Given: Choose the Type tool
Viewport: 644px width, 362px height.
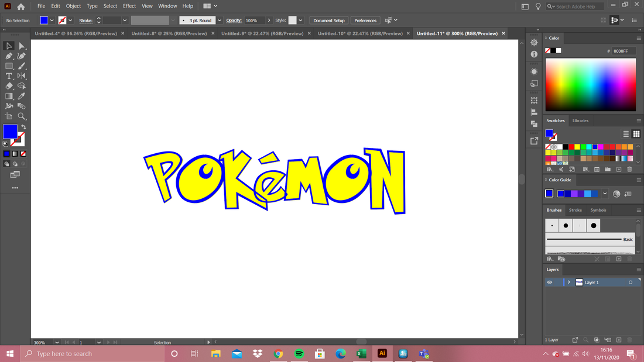Looking at the screenshot, I should (9, 76).
